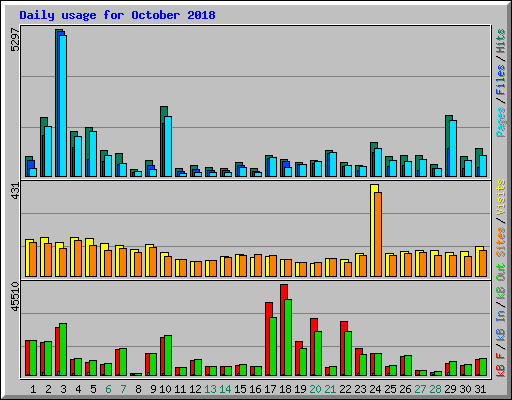Click day 31 on the x-axis
Screen dimensions: 512x400
pyautogui.click(x=480, y=389)
